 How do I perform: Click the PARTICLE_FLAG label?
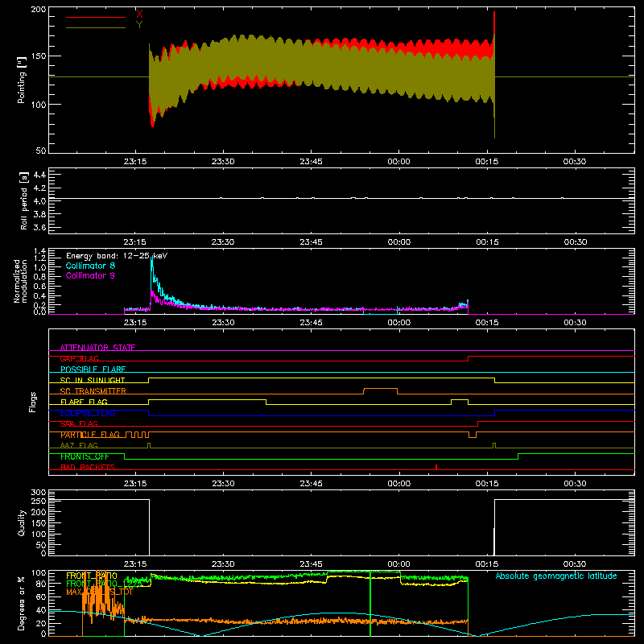(90, 435)
